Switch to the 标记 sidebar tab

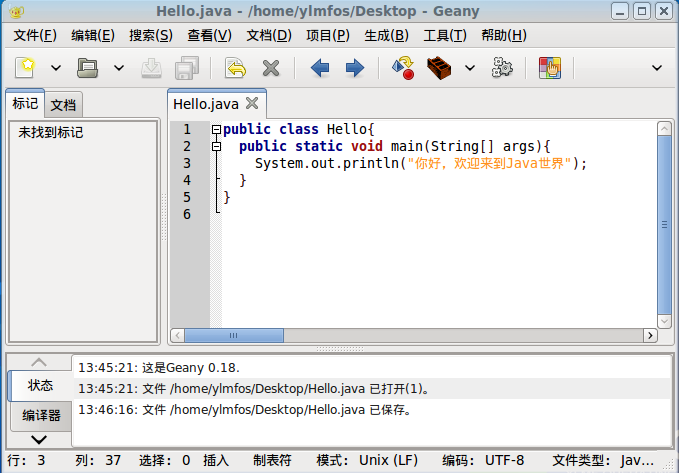(25, 104)
